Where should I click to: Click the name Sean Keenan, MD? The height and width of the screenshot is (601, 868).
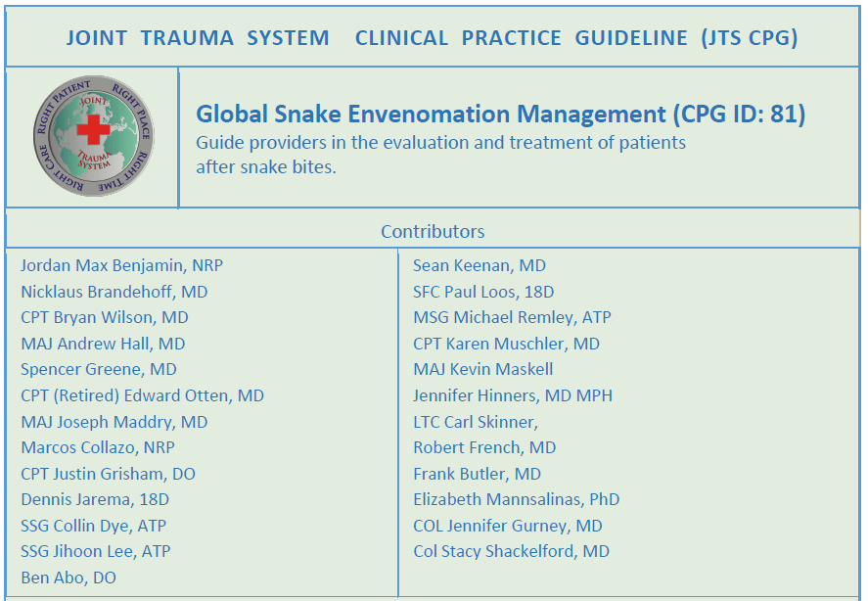[x=479, y=265]
